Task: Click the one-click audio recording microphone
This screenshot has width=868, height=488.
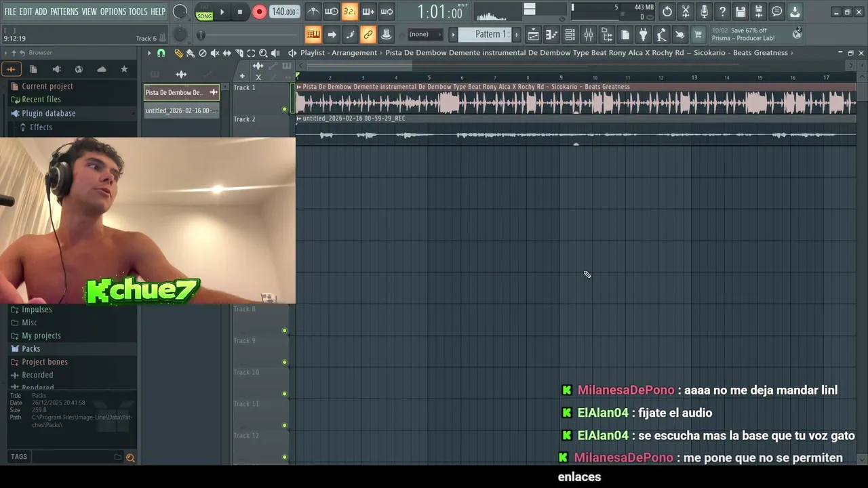Action: click(x=704, y=12)
